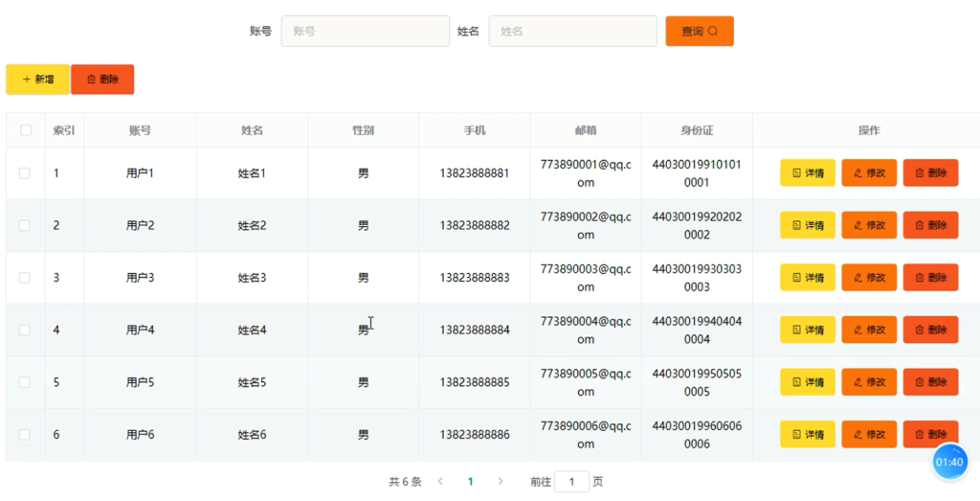Click the red 删除 button above table
The width and height of the screenshot is (980, 501).
(102, 80)
